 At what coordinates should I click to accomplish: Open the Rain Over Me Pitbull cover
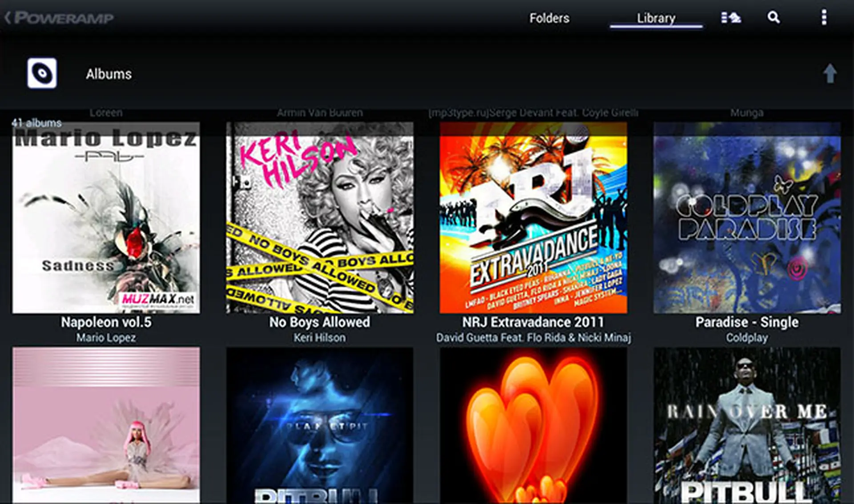pyautogui.click(x=747, y=425)
